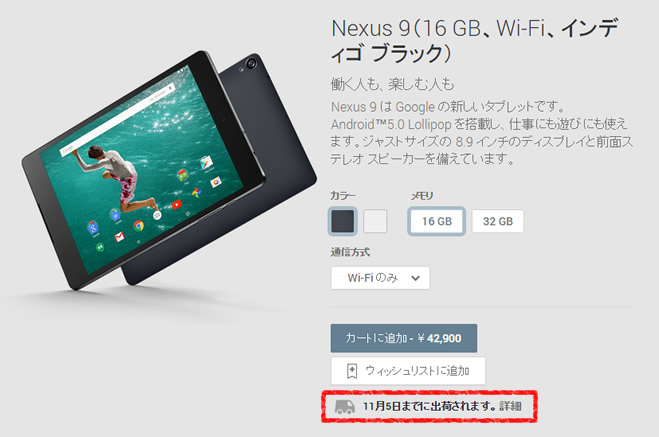The height and width of the screenshot is (437, 659).
Task: Expand the chevron arrow beside Wi-Fiのみ
Action: (415, 278)
